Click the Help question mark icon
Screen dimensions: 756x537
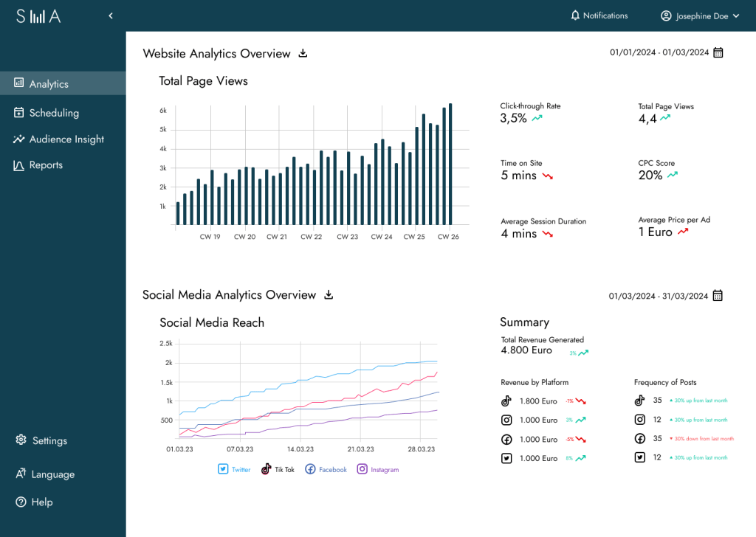21,502
